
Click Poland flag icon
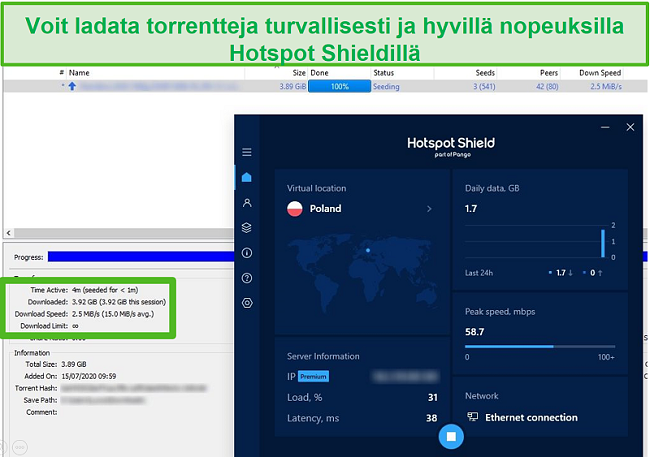295,209
